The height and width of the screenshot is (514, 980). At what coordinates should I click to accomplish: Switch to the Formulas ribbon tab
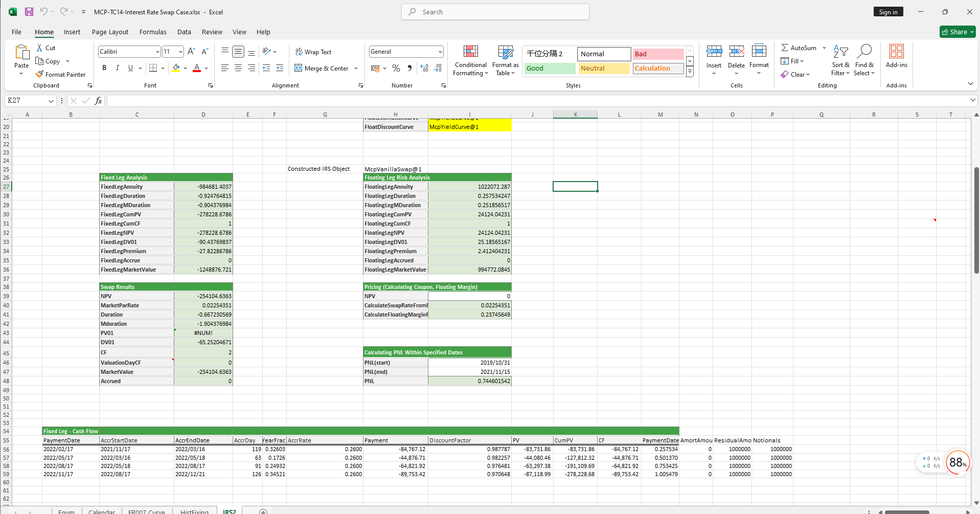[x=153, y=32]
